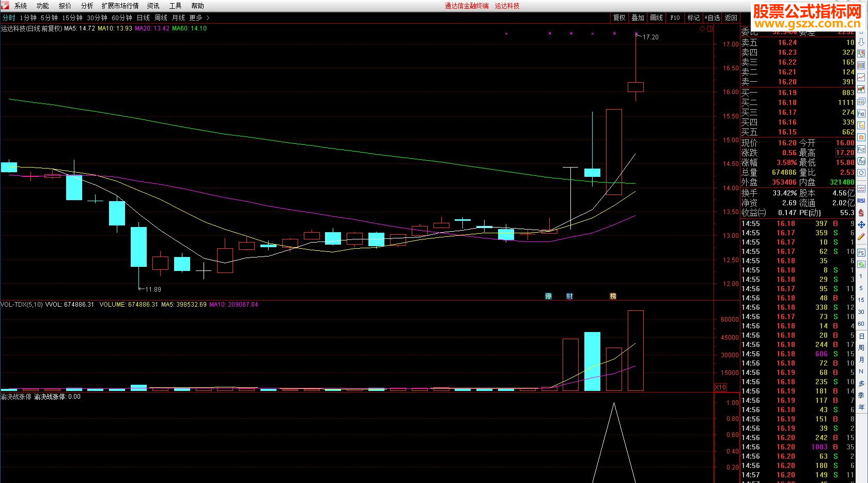Viewport: 868px width, 483px height.
Task: Click the F12 sidebar icon
Action: [x=861, y=149]
